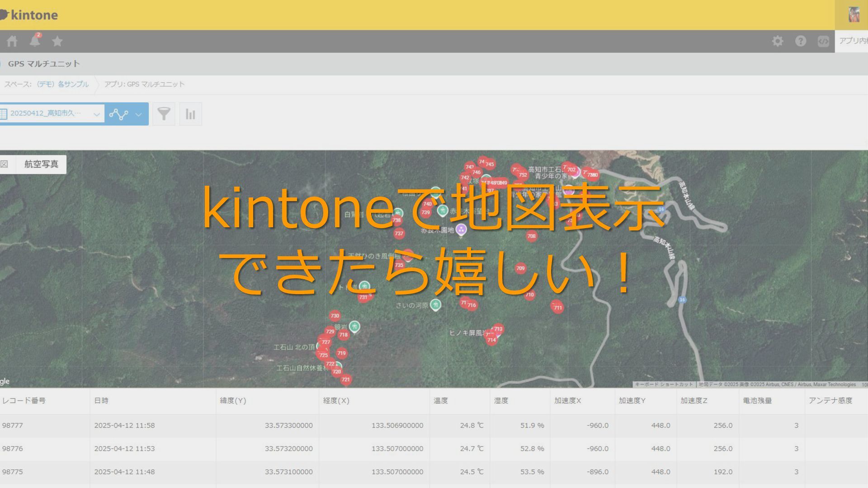Click レコード番号 column header

[24, 401]
